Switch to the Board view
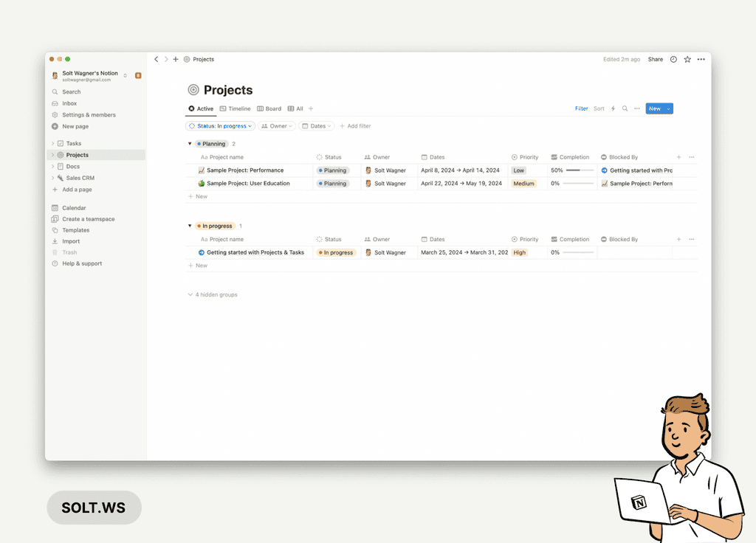The height and width of the screenshot is (543, 756). [269, 108]
